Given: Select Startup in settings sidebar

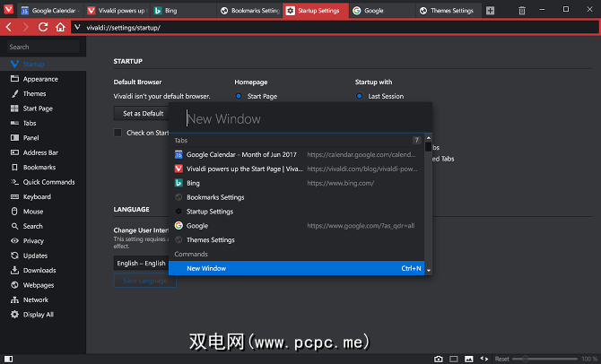Looking at the screenshot, I should coord(43,64).
